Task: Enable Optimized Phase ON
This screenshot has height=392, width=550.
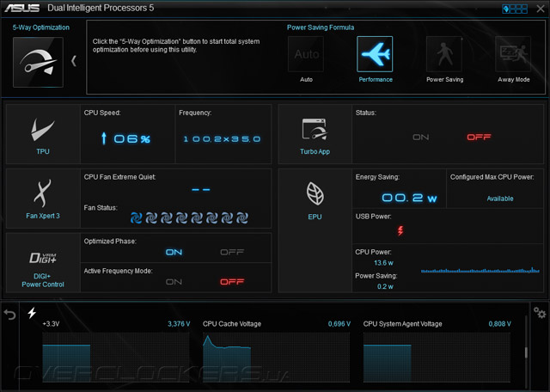Action: pyautogui.click(x=174, y=253)
